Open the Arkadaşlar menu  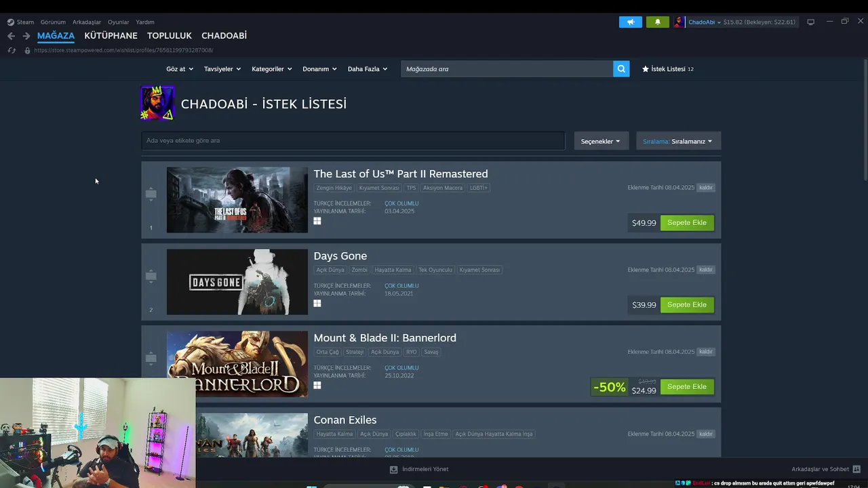(x=87, y=22)
